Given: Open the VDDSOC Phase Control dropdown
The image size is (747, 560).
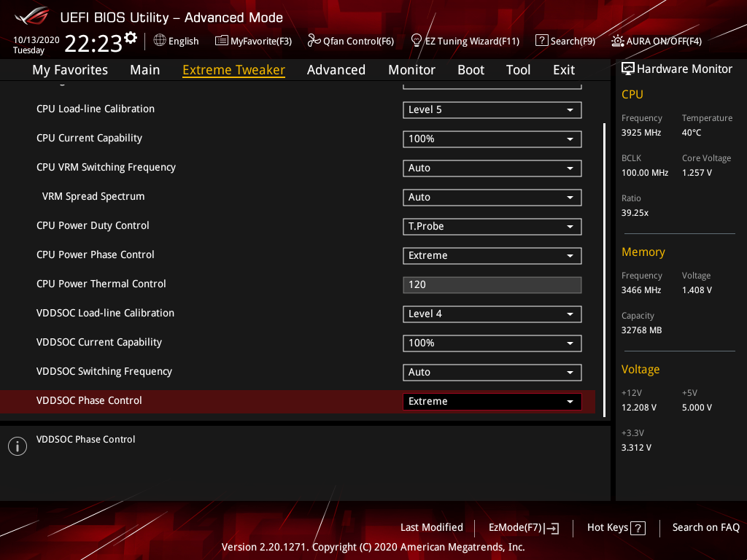Looking at the screenshot, I should [492, 402].
